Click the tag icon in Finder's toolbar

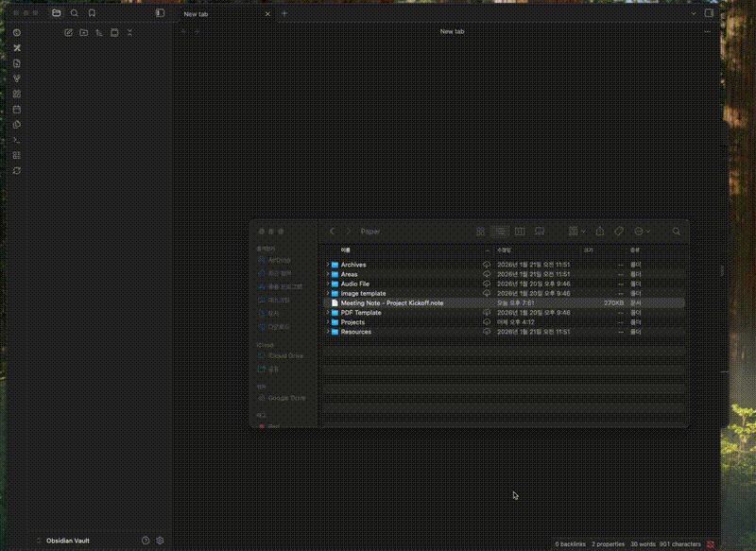pyautogui.click(x=620, y=231)
